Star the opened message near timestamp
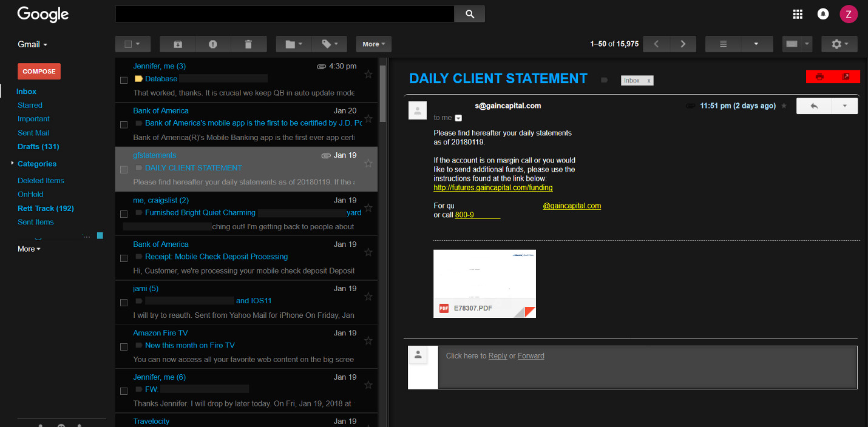Screen dimensions: 868x427 pos(784,106)
